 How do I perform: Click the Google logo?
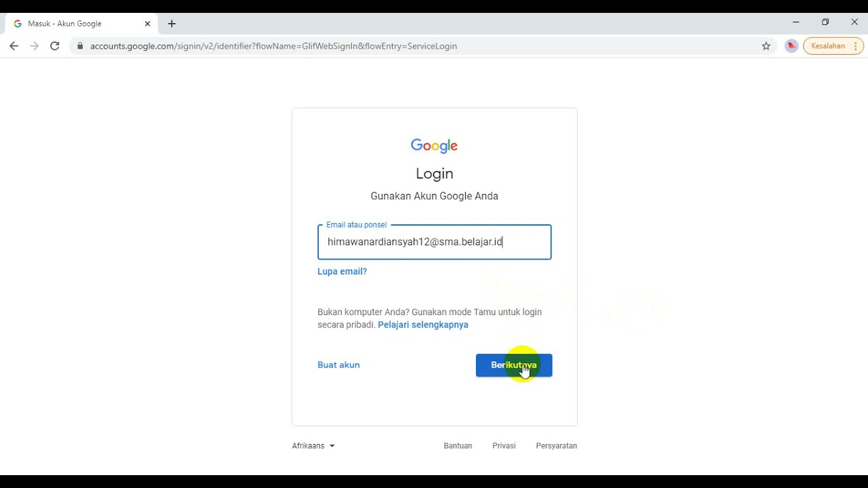tap(435, 146)
